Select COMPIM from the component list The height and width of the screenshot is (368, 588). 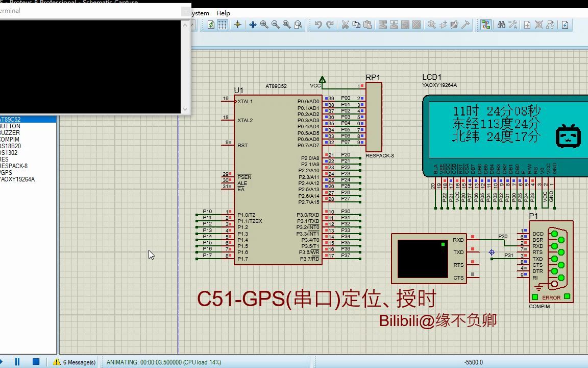pyautogui.click(x=20, y=139)
